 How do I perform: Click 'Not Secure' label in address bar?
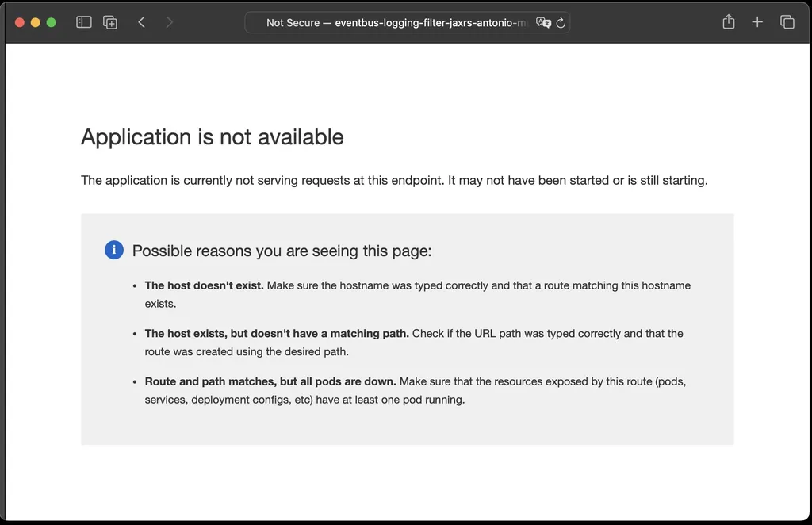point(293,23)
